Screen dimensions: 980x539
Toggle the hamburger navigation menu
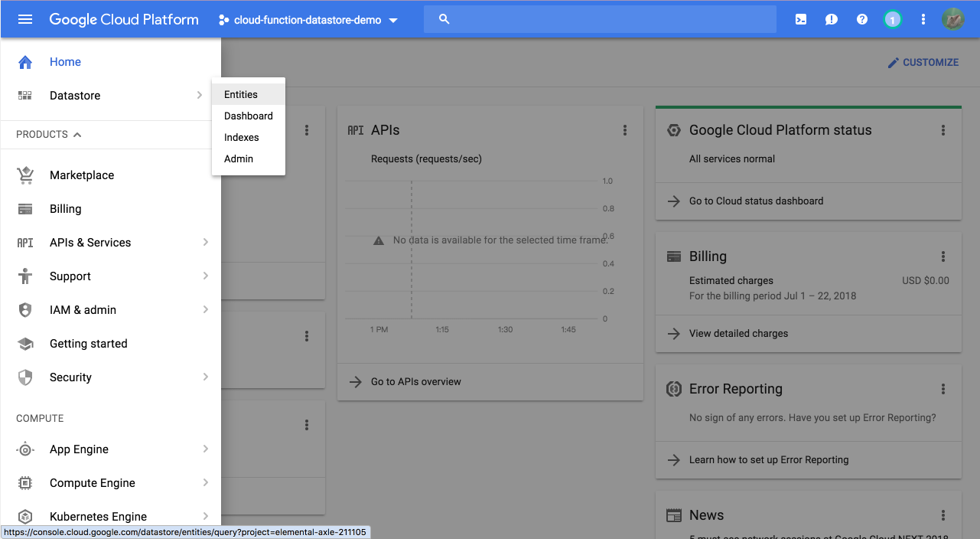(x=25, y=20)
